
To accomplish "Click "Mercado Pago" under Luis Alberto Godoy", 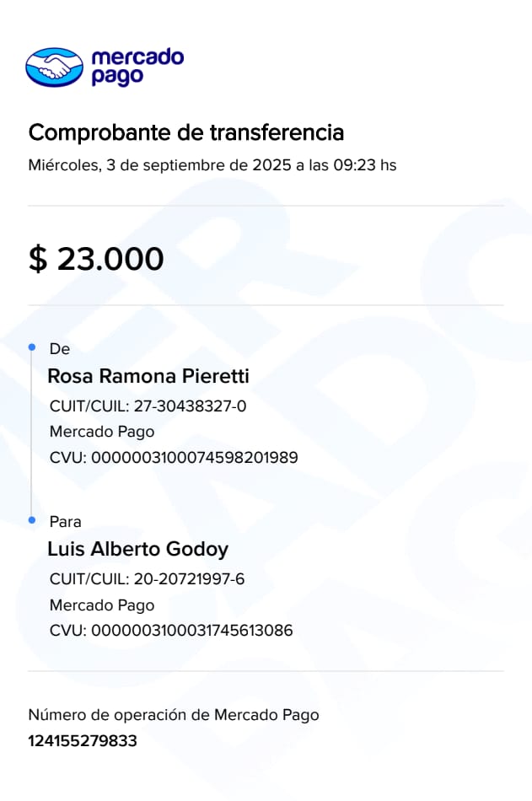I will pos(102,605).
